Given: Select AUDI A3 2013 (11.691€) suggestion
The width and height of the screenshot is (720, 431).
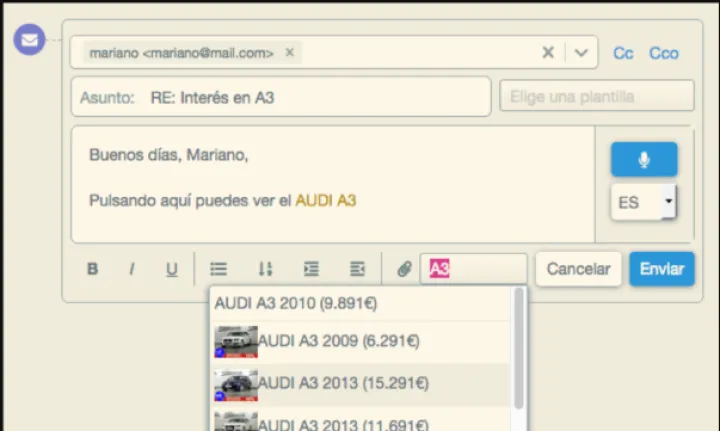Looking at the screenshot, I should pos(360,420).
